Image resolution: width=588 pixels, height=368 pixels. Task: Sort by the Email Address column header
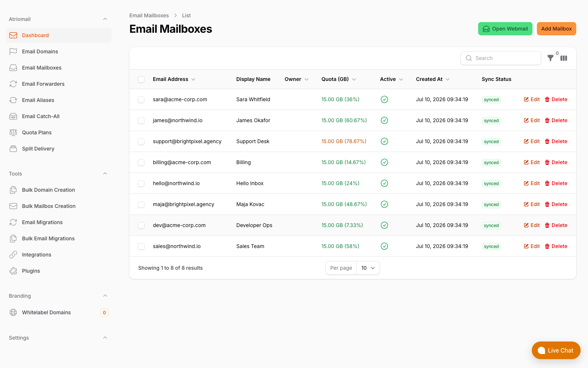coord(174,79)
